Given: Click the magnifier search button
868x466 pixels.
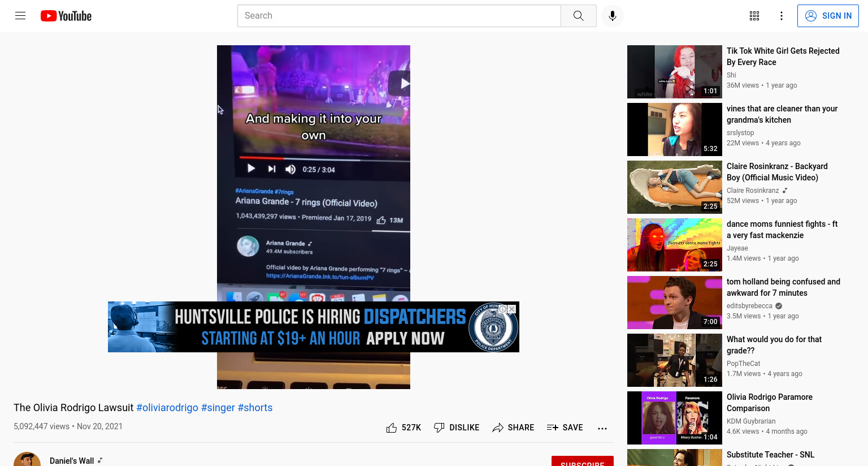Looking at the screenshot, I should pos(578,16).
